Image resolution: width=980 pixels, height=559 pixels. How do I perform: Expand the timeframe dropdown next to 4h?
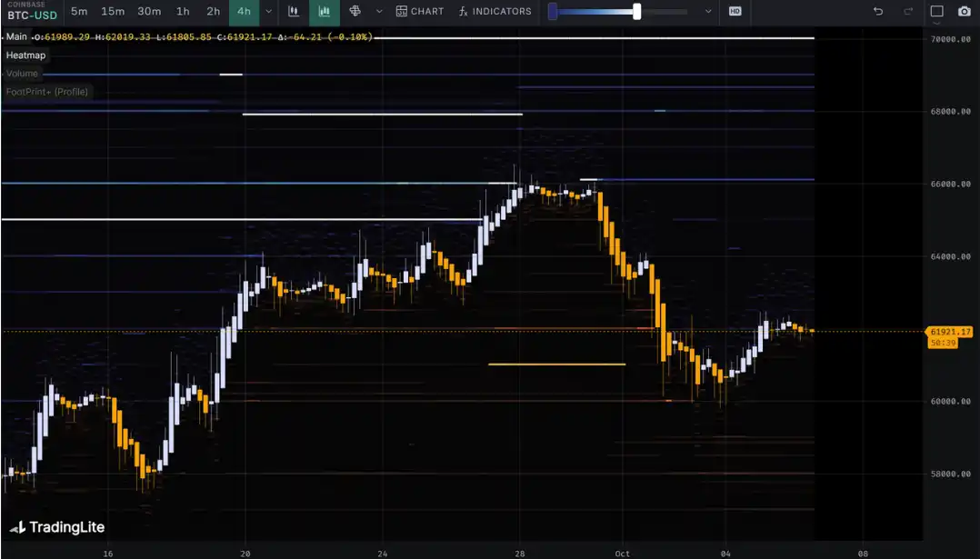(x=268, y=12)
